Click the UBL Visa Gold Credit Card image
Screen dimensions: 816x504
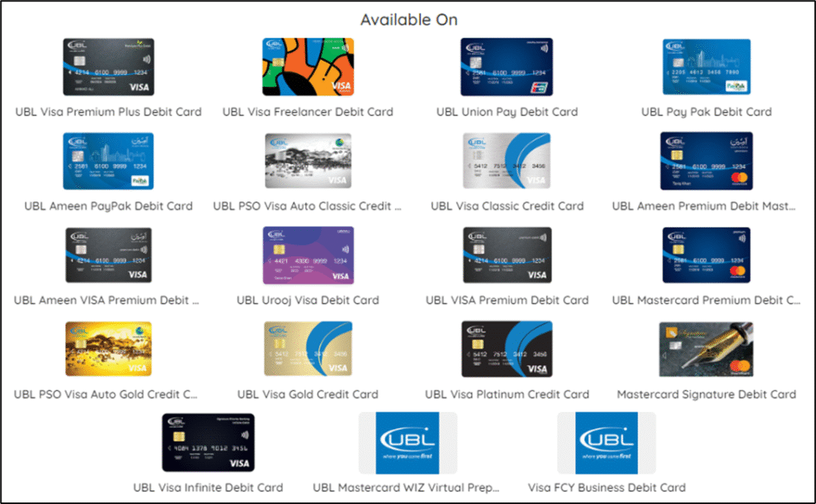pyautogui.click(x=308, y=349)
